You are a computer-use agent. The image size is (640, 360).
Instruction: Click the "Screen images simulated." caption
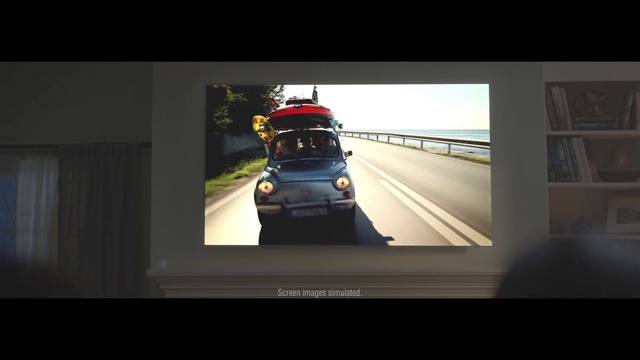click(x=319, y=293)
